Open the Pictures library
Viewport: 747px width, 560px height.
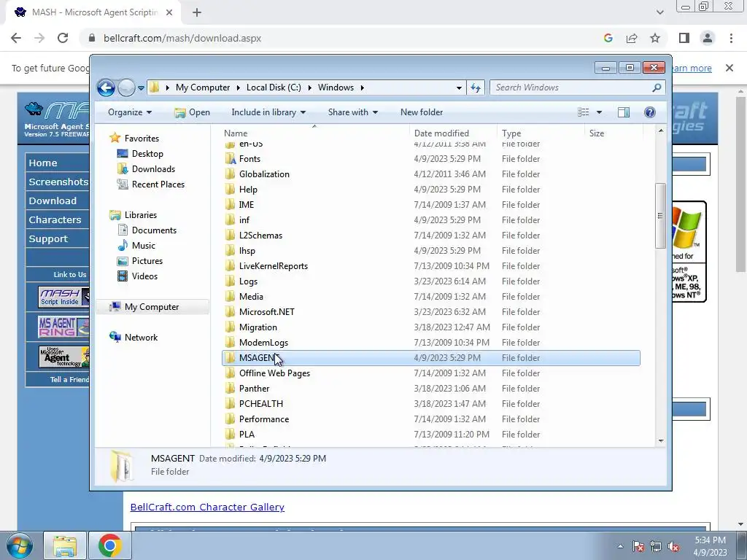(147, 261)
